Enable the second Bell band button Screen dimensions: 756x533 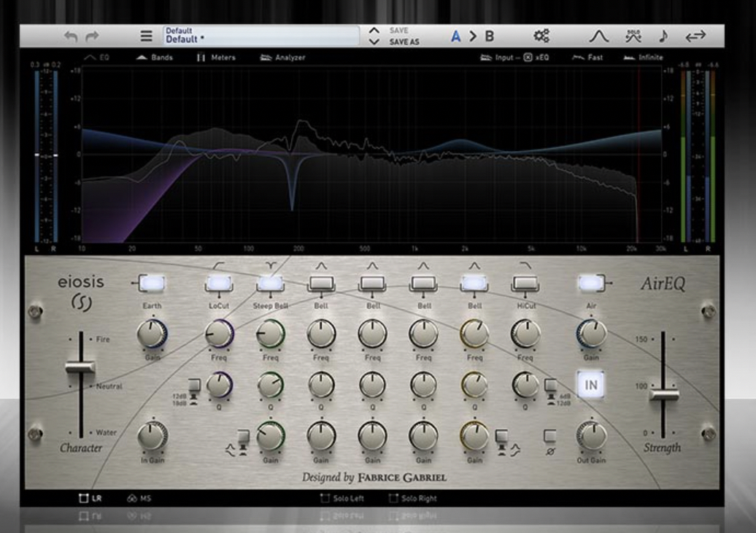click(373, 283)
